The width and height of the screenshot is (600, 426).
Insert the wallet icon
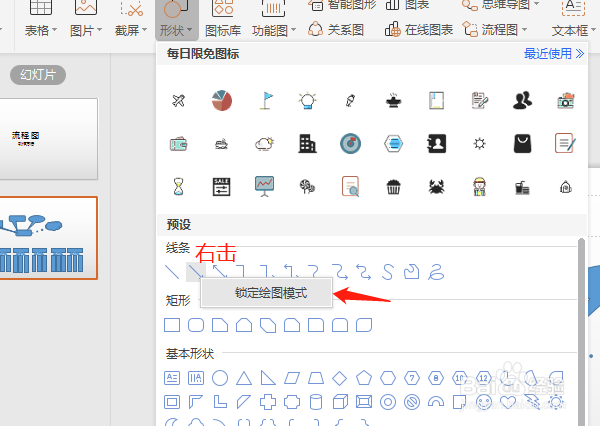coord(178,144)
